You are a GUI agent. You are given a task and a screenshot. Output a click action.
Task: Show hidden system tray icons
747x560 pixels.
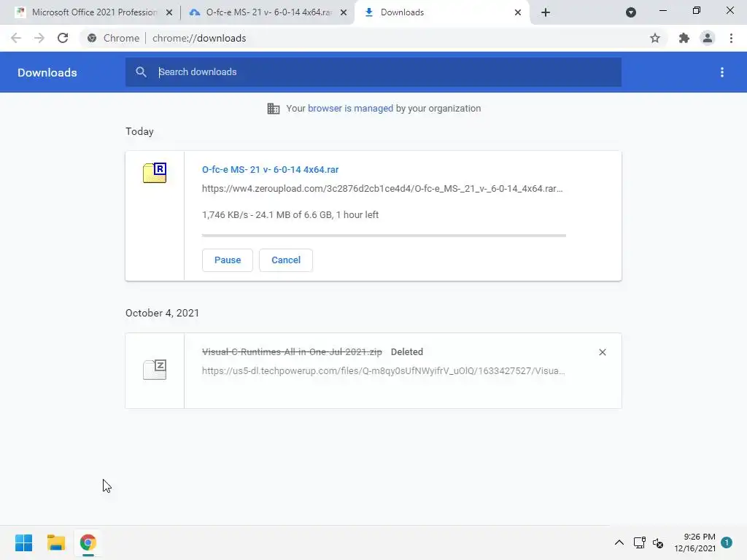(x=619, y=542)
